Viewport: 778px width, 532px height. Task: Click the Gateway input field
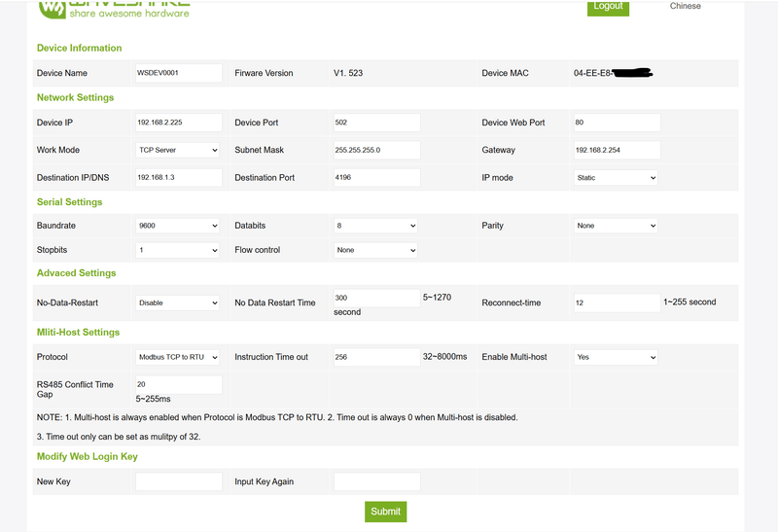pyautogui.click(x=618, y=150)
